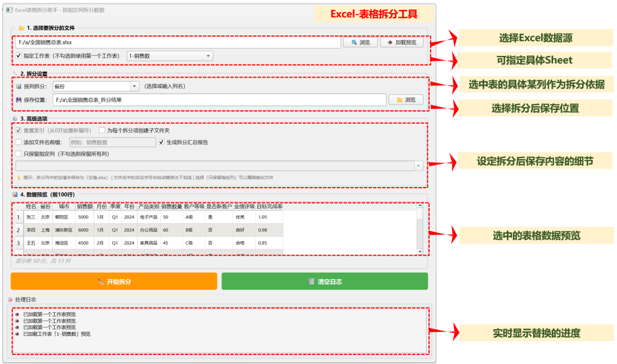Click the bar chart icon beside 按列拆分
The width and height of the screenshot is (617, 364).
click(x=18, y=87)
